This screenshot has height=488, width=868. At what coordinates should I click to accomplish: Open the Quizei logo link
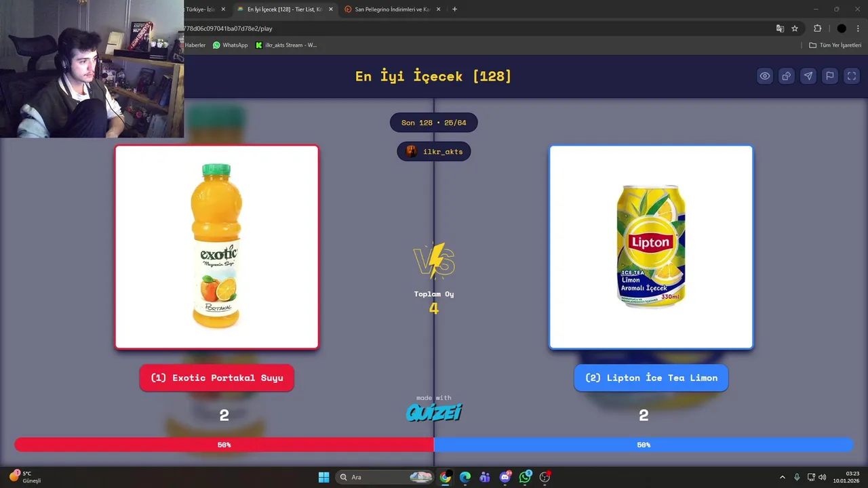point(434,412)
